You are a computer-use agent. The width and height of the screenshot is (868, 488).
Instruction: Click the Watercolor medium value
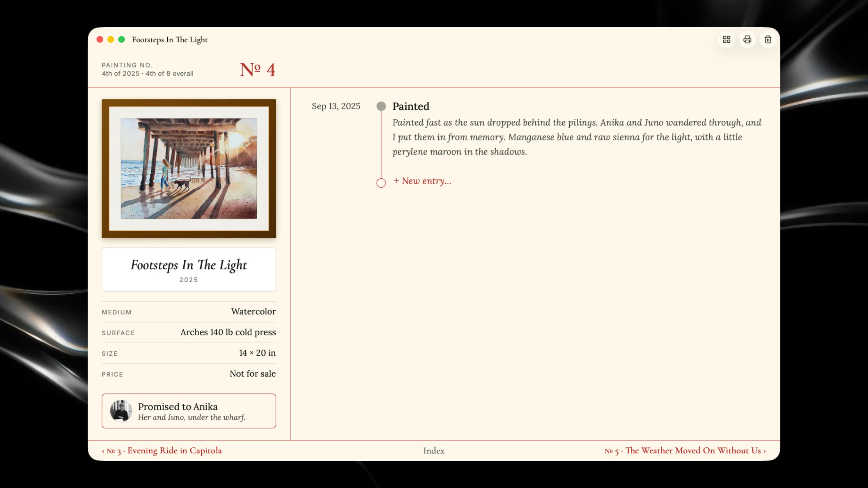pyautogui.click(x=253, y=312)
